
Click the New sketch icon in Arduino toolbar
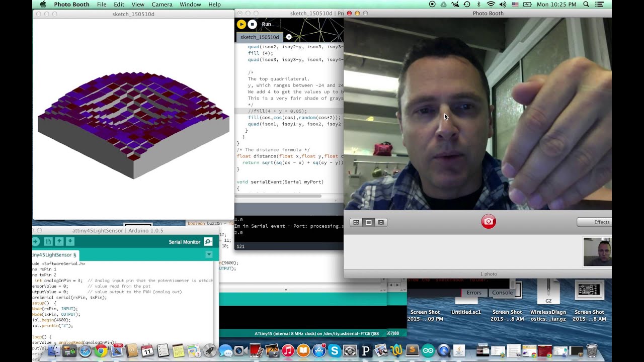click(x=48, y=242)
